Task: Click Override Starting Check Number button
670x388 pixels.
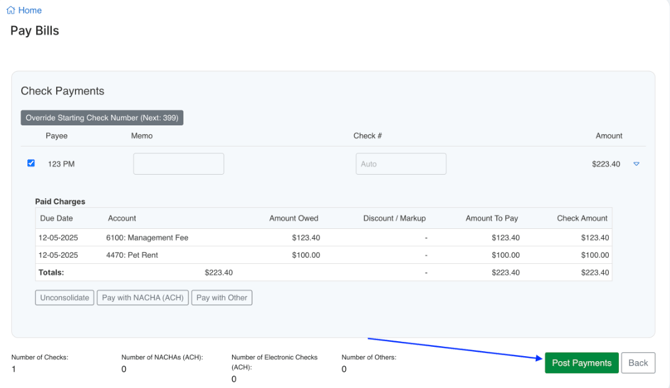Action: (102, 118)
